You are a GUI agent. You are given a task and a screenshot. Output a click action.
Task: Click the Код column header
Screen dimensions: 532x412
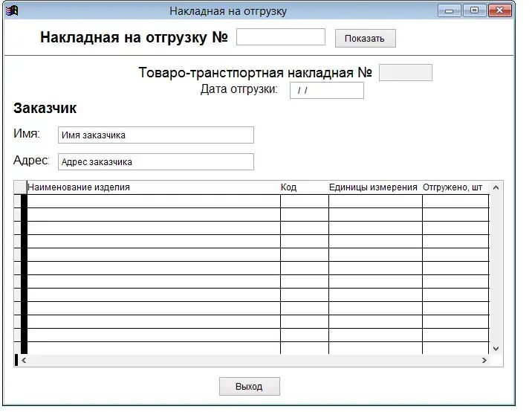click(x=305, y=187)
